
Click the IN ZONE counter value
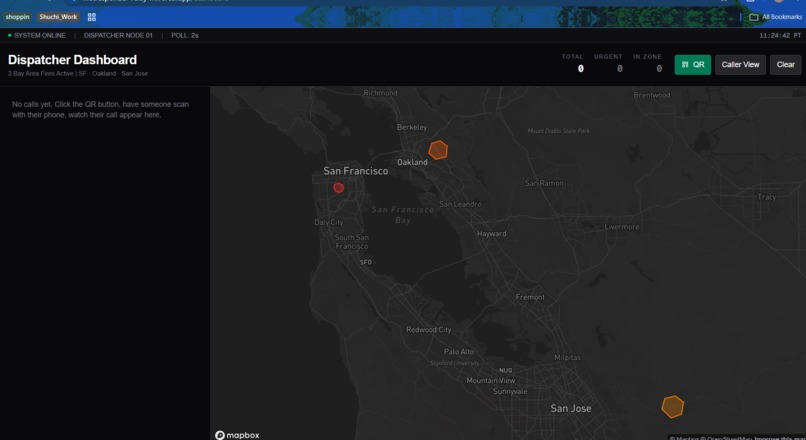point(659,68)
